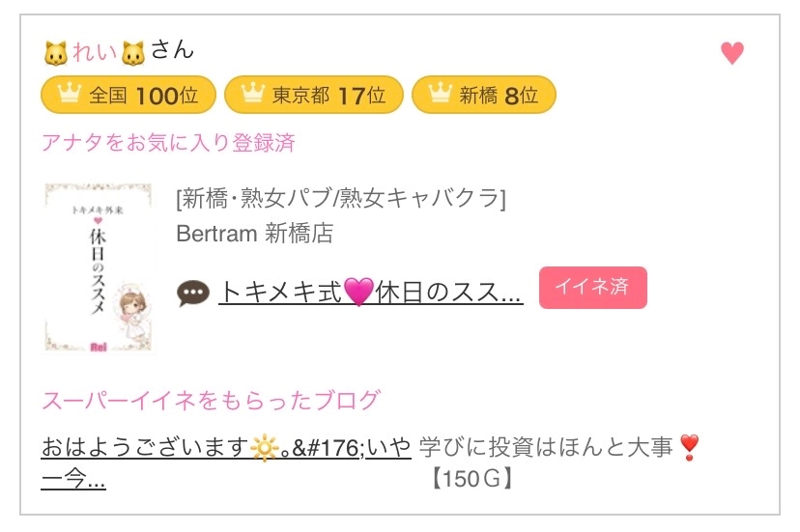Click the れい profile name
The height and width of the screenshot is (532, 800).
click(95, 51)
